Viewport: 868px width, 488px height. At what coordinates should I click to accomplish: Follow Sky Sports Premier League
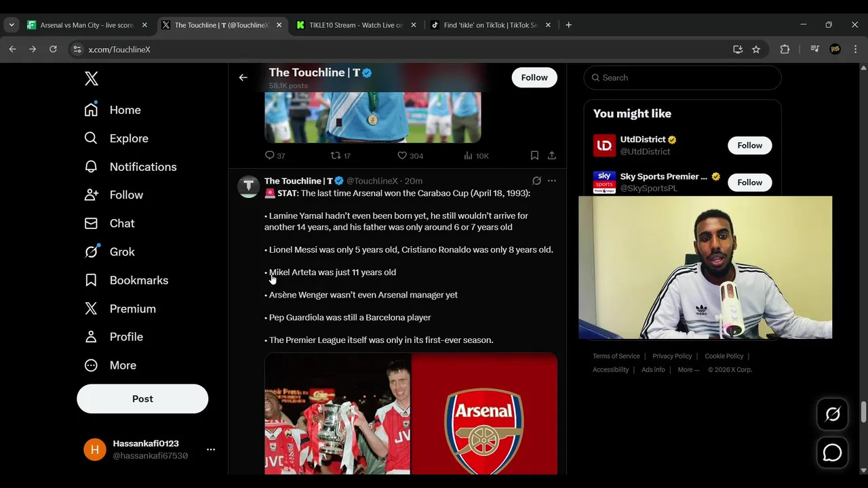point(749,182)
